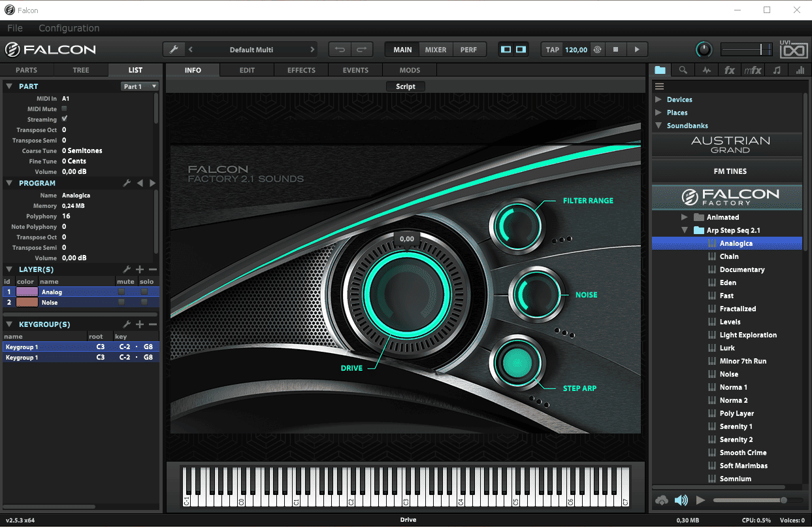812x527 pixels.
Task: Switch to the EDIT tab
Action: (247, 70)
